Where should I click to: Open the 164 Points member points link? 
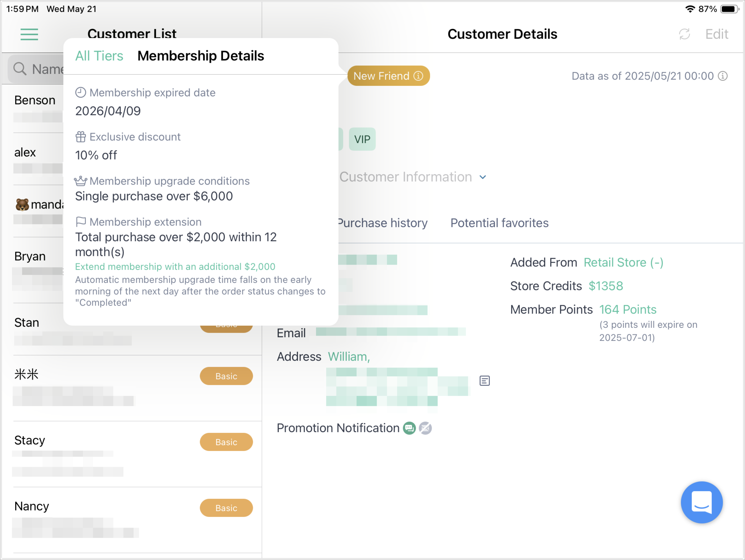(x=628, y=309)
